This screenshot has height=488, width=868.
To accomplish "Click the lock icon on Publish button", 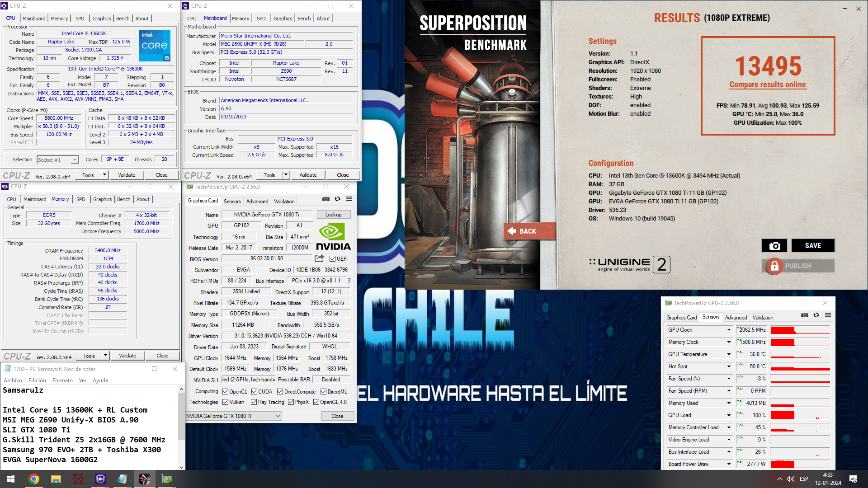I will (x=774, y=266).
